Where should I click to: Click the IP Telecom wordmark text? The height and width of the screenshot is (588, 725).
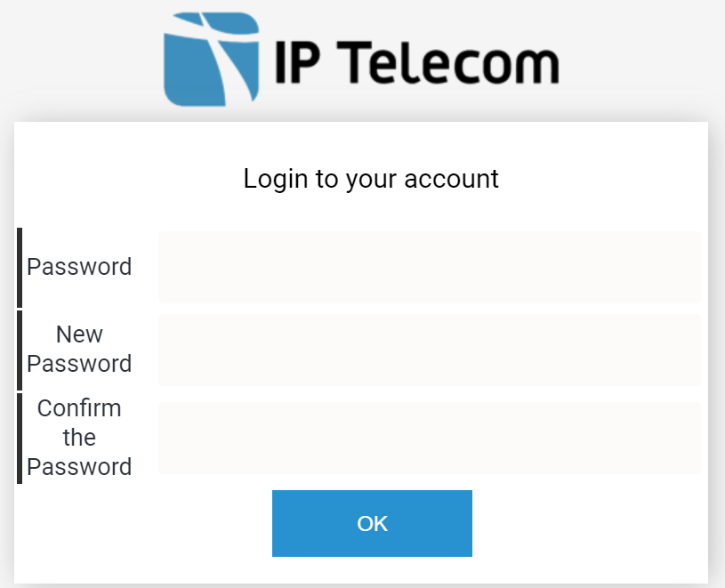417,62
